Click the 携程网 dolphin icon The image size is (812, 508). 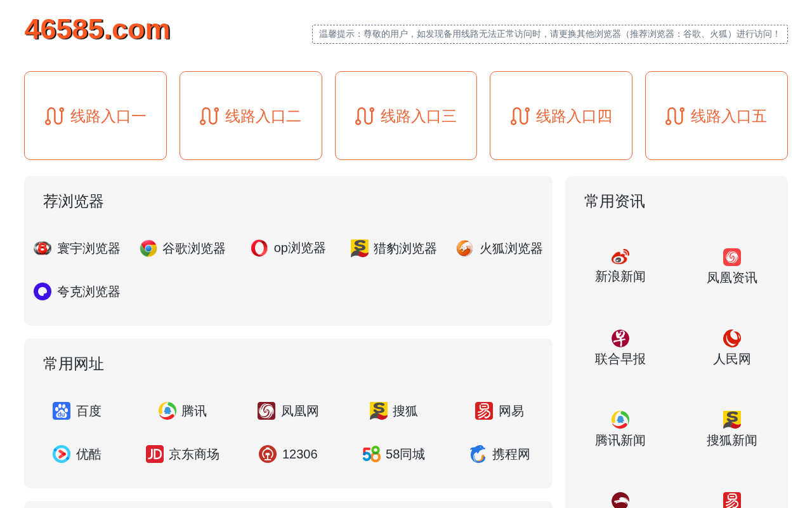(478, 454)
